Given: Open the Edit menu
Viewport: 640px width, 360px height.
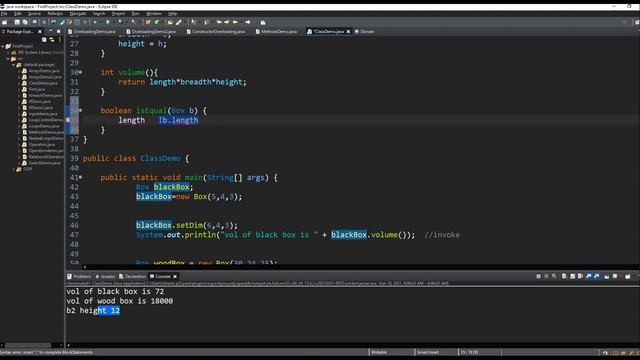Looking at the screenshot, I should (18, 13).
